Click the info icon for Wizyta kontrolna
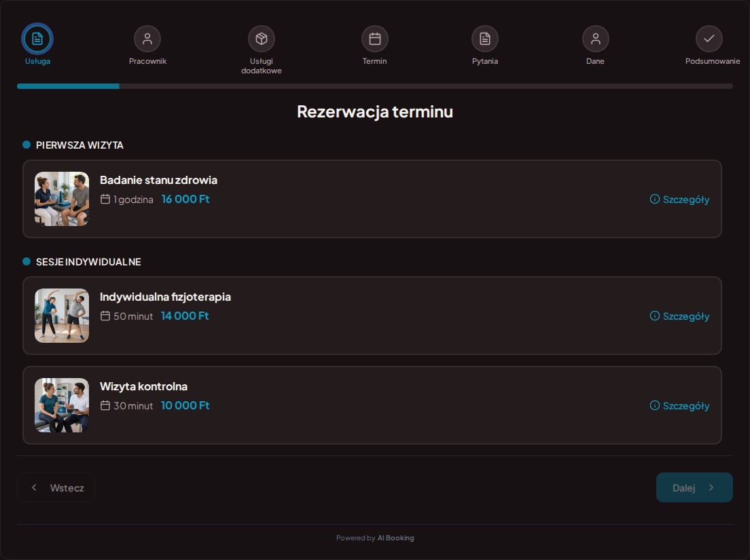The width and height of the screenshot is (750, 560). pyautogui.click(x=654, y=405)
